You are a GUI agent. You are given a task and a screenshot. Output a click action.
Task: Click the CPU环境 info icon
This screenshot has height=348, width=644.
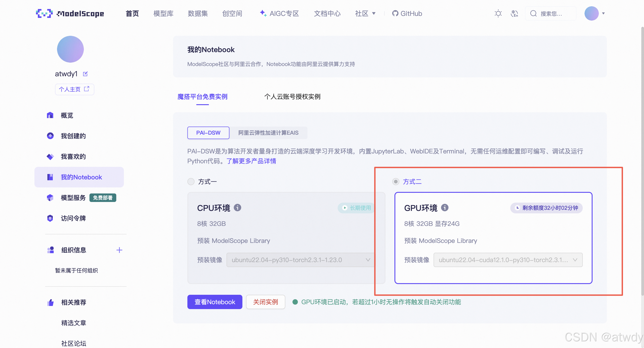coord(237,208)
